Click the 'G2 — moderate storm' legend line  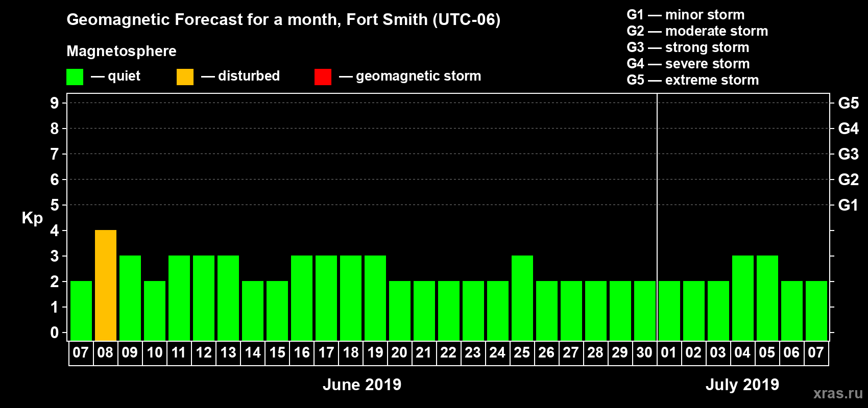[x=697, y=31]
